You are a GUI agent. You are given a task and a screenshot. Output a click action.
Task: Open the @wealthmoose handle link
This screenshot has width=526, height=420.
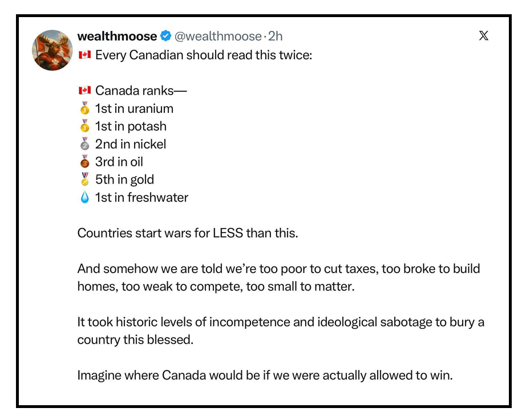pos(217,36)
